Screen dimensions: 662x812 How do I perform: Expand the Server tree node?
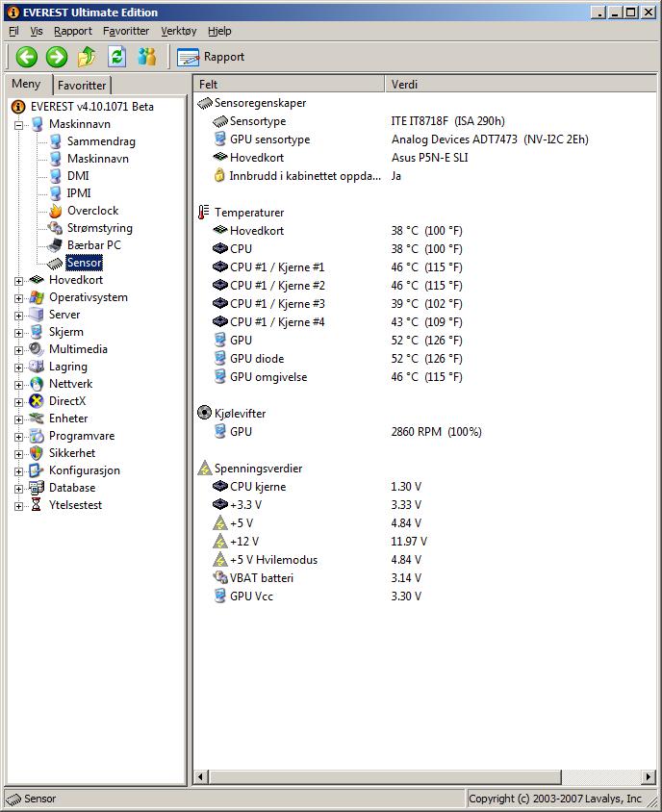tap(18, 316)
